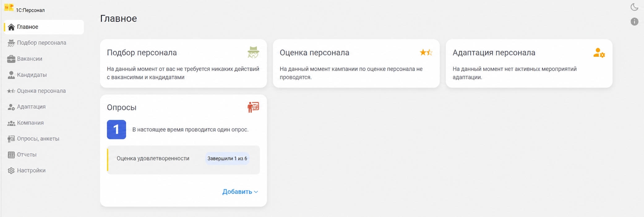Click the gear icon for Настройки

(x=11, y=171)
